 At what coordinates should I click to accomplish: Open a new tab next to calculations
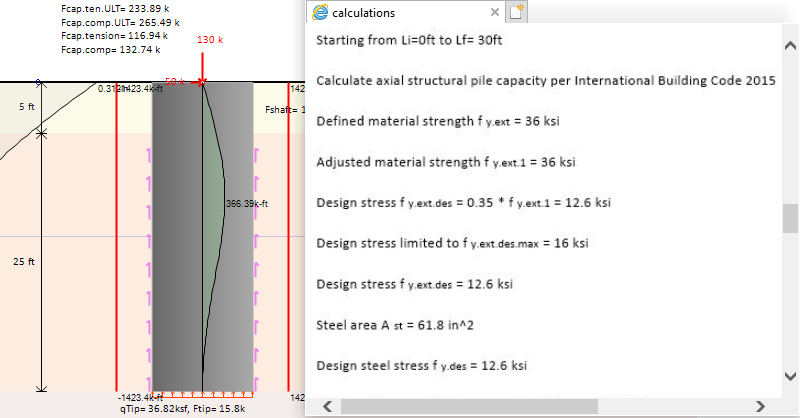(516, 12)
